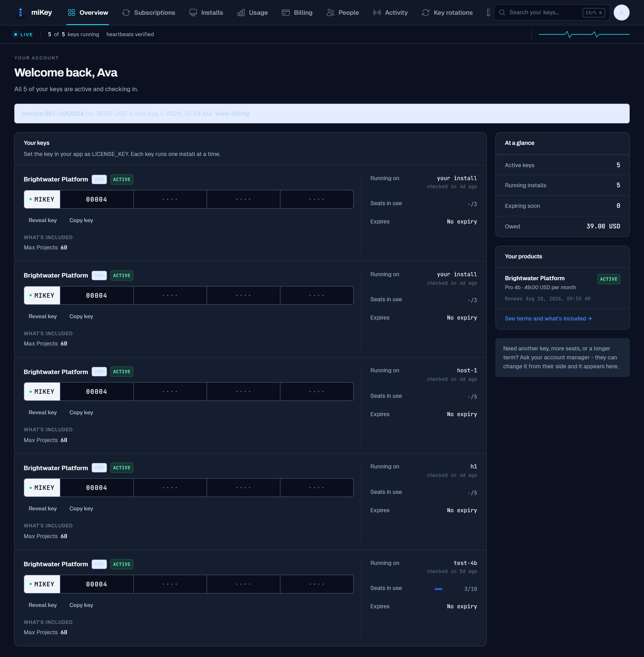Click the 3/10 seats progress bar
Image resolution: width=644 pixels, height=657 pixels.
(x=447, y=589)
